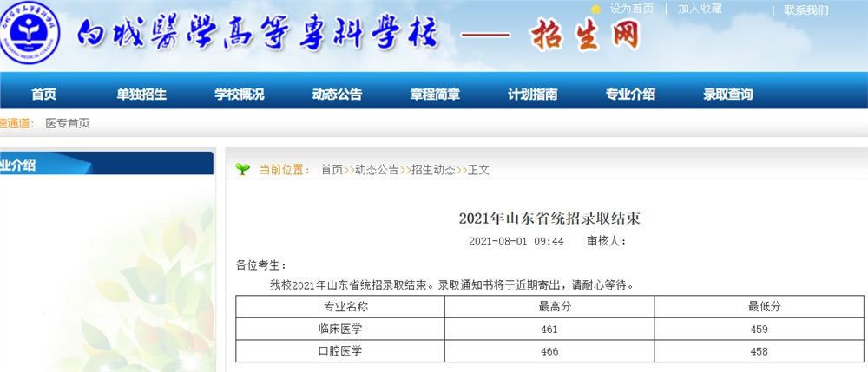Click 临床医学 table cell

pyautogui.click(x=340, y=329)
